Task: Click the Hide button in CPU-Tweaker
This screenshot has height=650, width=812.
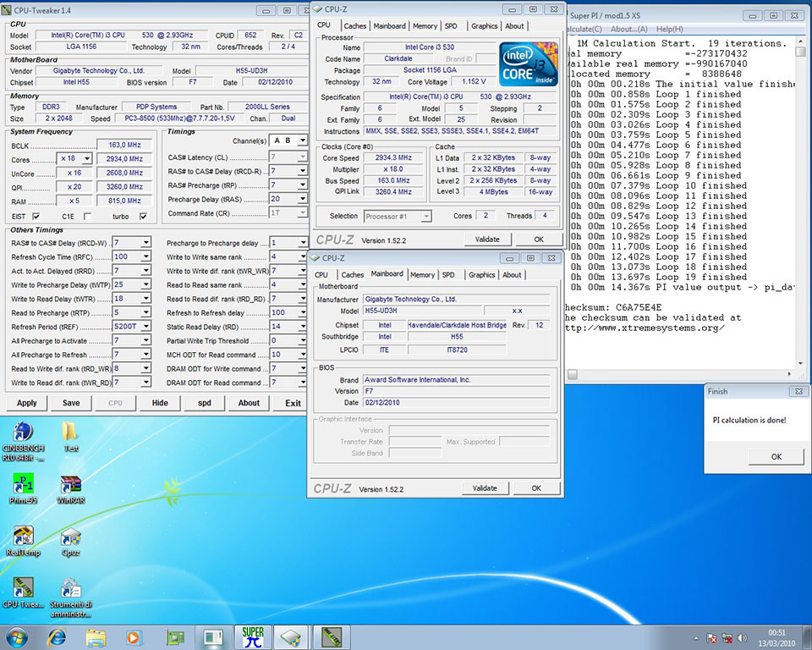Action: pos(160,403)
